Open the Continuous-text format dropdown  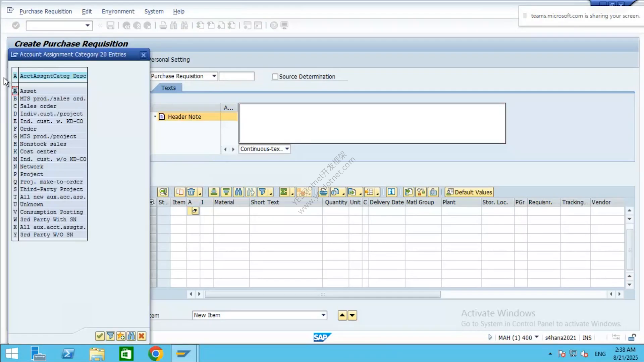[x=287, y=149]
